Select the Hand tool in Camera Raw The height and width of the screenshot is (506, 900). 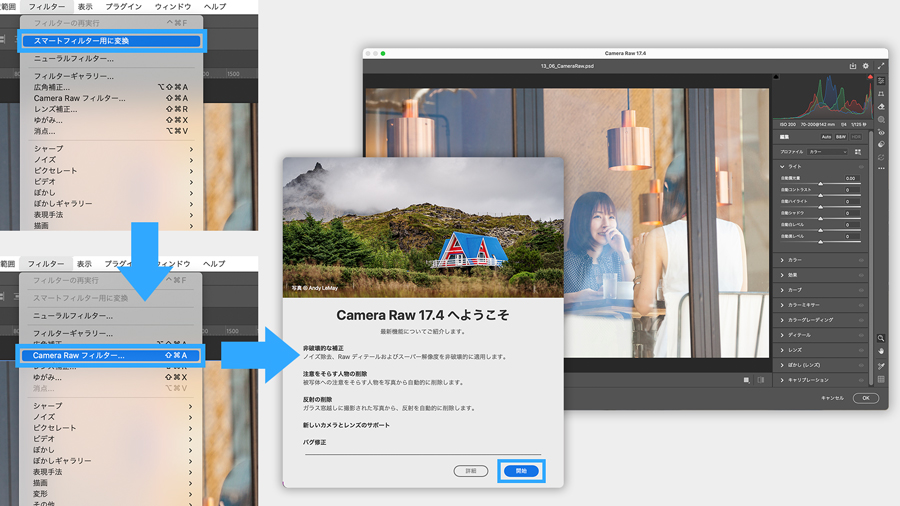881,351
